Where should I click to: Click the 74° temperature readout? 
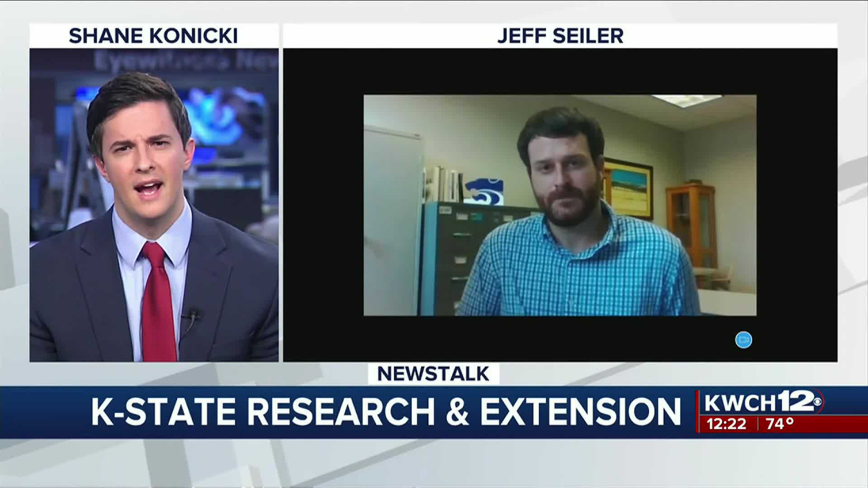(x=779, y=424)
